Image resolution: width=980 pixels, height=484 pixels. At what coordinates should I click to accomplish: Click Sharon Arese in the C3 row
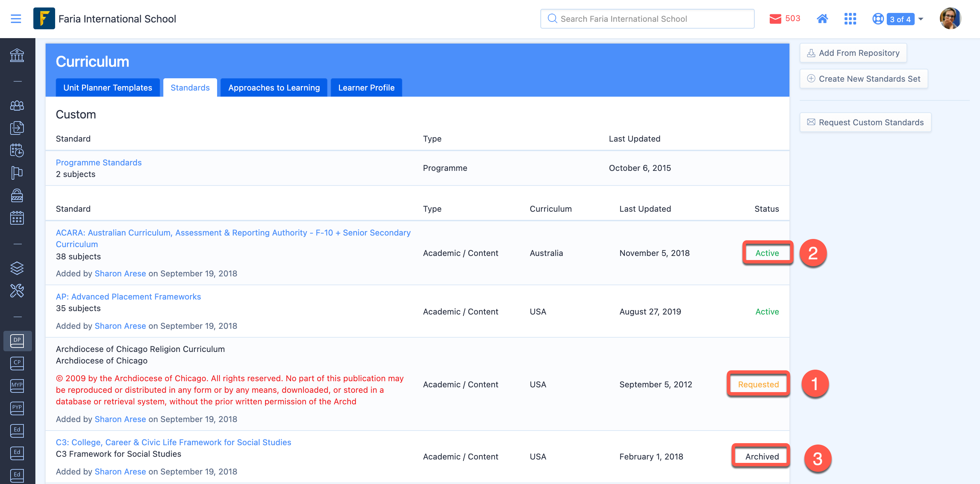click(120, 471)
